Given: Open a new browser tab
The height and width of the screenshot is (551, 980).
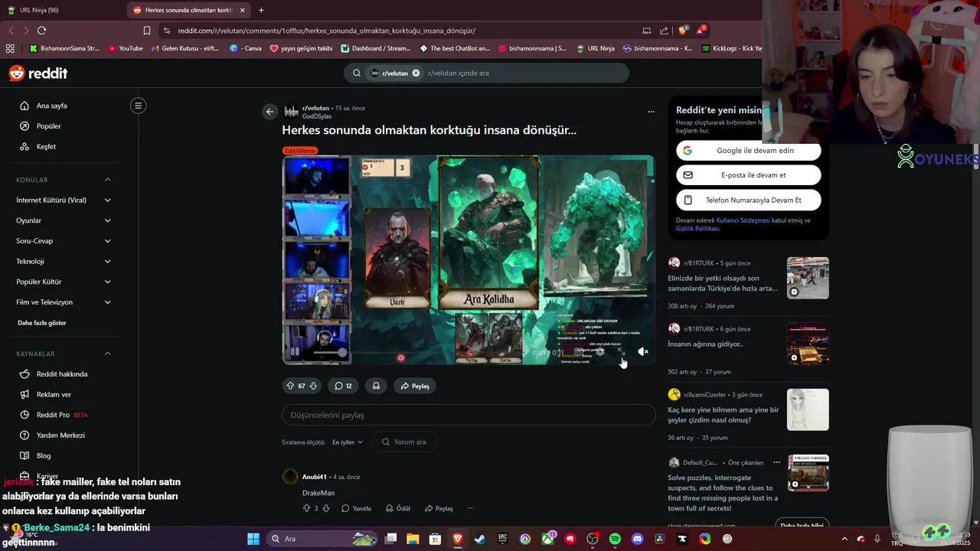Looking at the screenshot, I should 261,10.
